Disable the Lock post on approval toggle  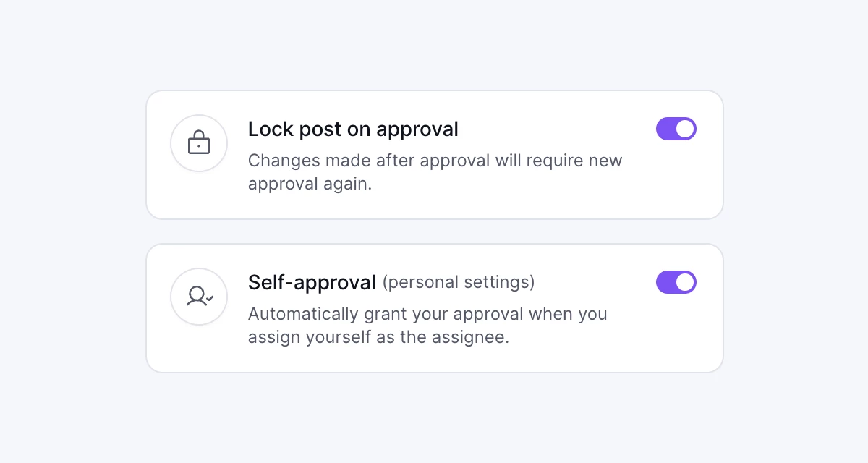click(676, 129)
